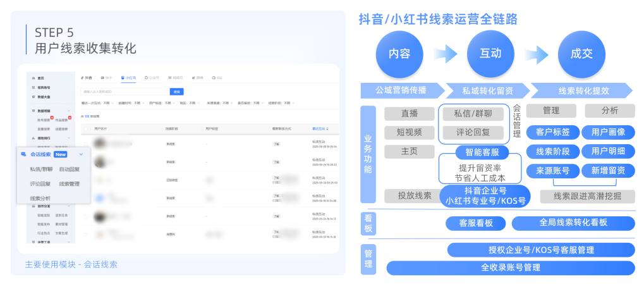Collapse the 创作分发 sidebar section
Image resolution: width=644 pixels, height=284 pixels.
point(69,206)
